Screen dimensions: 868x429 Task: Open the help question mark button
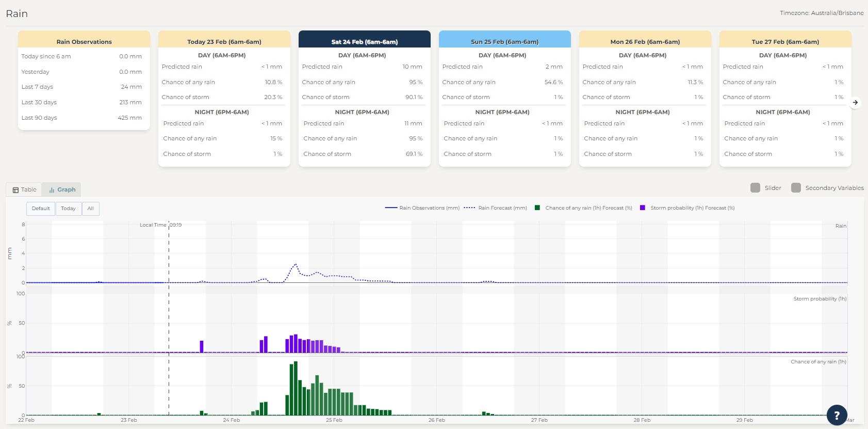(x=837, y=415)
